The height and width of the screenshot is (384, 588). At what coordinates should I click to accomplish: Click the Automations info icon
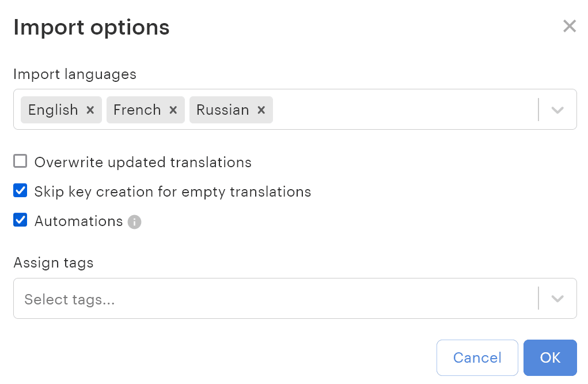pyautogui.click(x=134, y=222)
